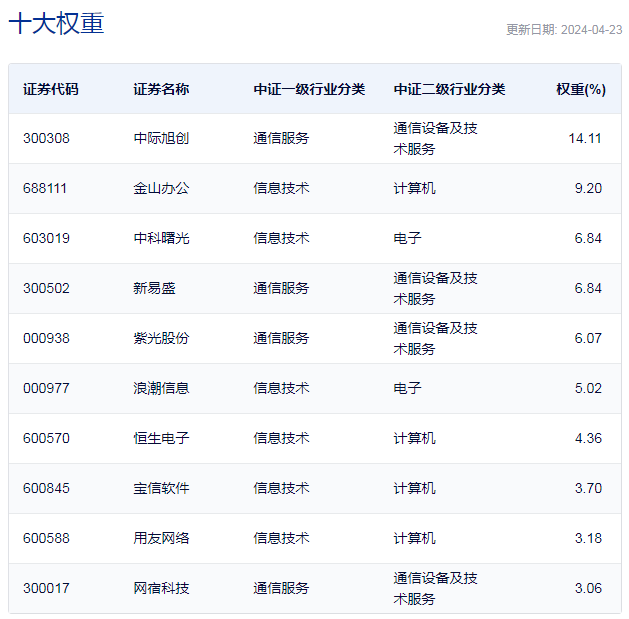The image size is (629, 619).
Task: Click 信息技术 in the 浪潮信息 row
Action: coord(281,388)
